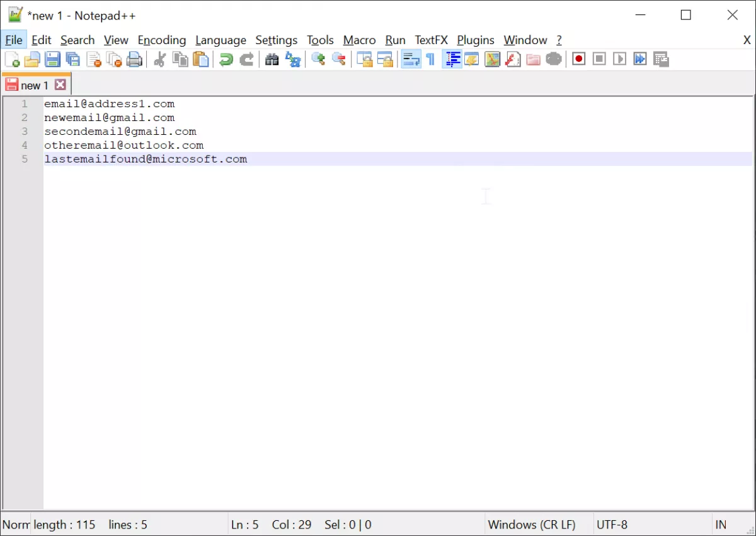Play the recorded macro icon
This screenshot has height=536, width=756.
pyautogui.click(x=619, y=59)
